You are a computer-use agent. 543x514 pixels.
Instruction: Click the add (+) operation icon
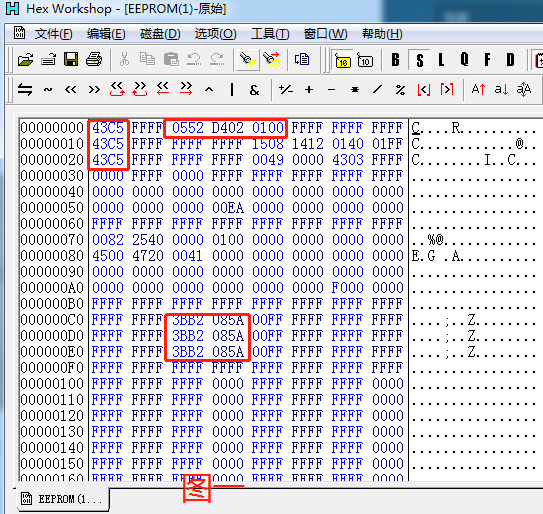[x=309, y=90]
